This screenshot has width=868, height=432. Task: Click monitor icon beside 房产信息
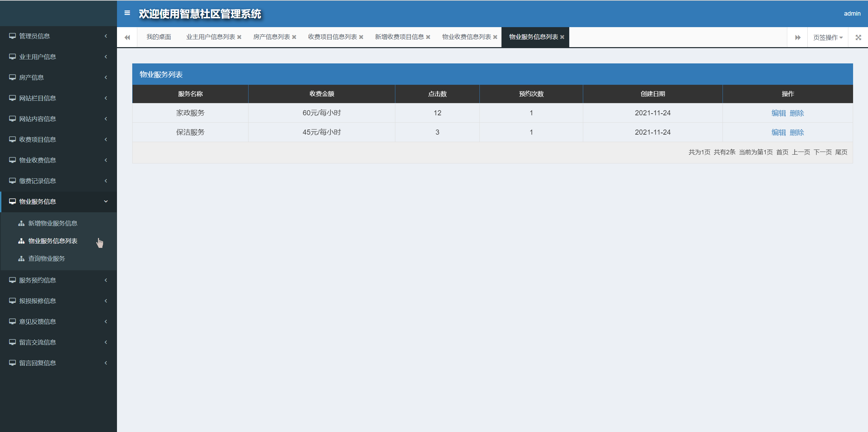(x=13, y=77)
